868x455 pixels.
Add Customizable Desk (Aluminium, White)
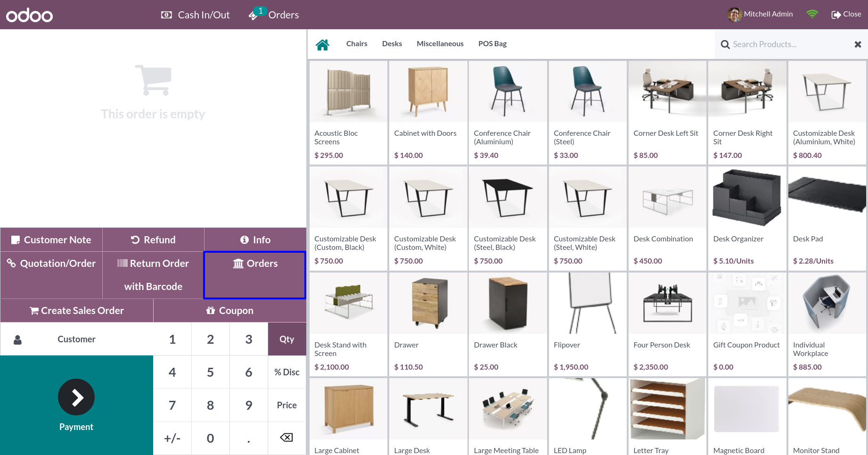tap(827, 113)
